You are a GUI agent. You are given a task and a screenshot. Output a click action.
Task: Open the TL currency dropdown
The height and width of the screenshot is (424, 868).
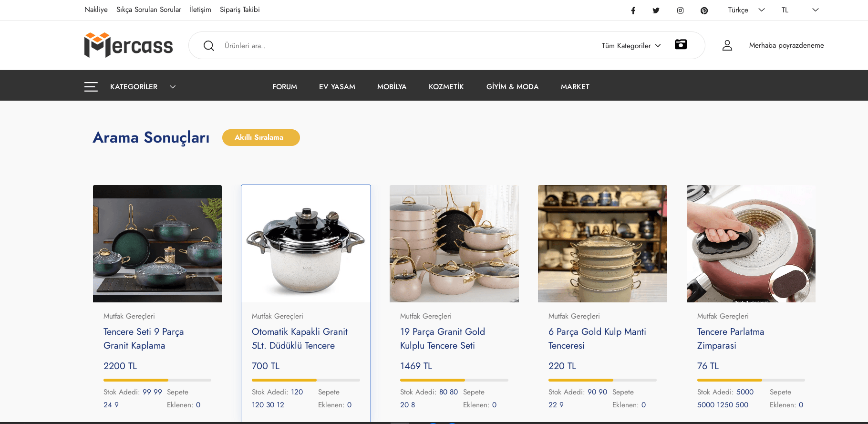799,10
